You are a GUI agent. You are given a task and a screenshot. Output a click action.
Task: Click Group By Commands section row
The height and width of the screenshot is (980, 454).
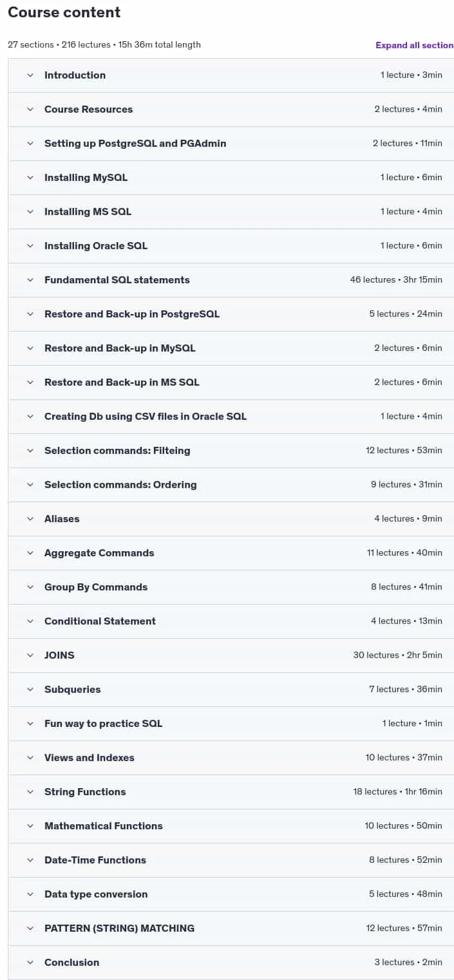(231, 587)
